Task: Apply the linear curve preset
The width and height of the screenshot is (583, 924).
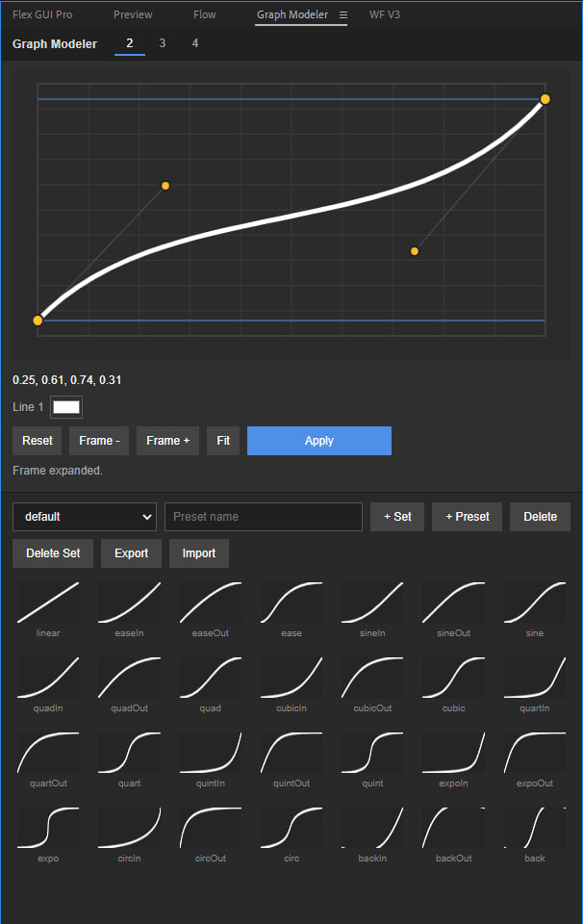Action: pos(48,603)
